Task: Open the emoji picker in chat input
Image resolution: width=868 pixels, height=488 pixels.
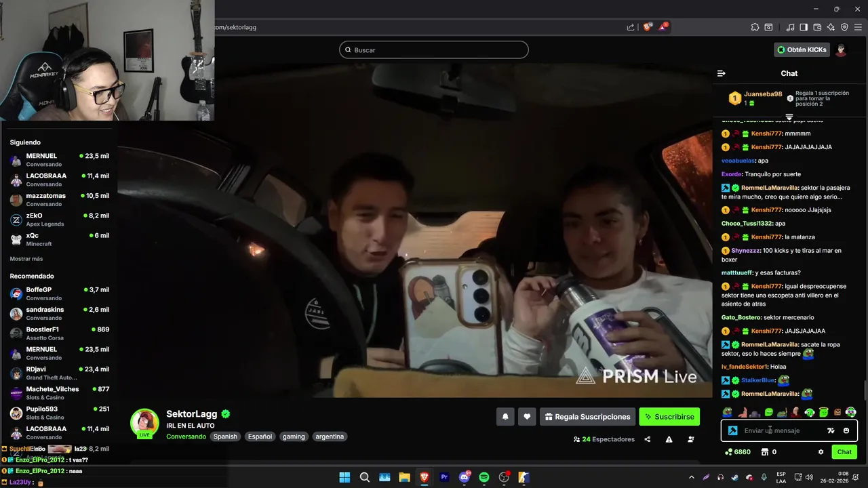Action: (x=846, y=430)
